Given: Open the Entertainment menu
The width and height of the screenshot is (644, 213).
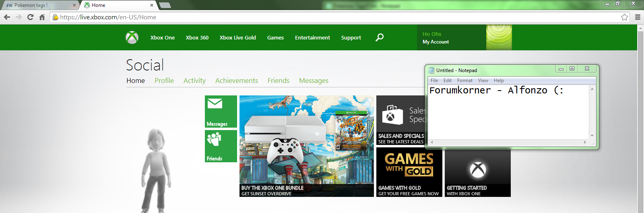Looking at the screenshot, I should pos(312,37).
